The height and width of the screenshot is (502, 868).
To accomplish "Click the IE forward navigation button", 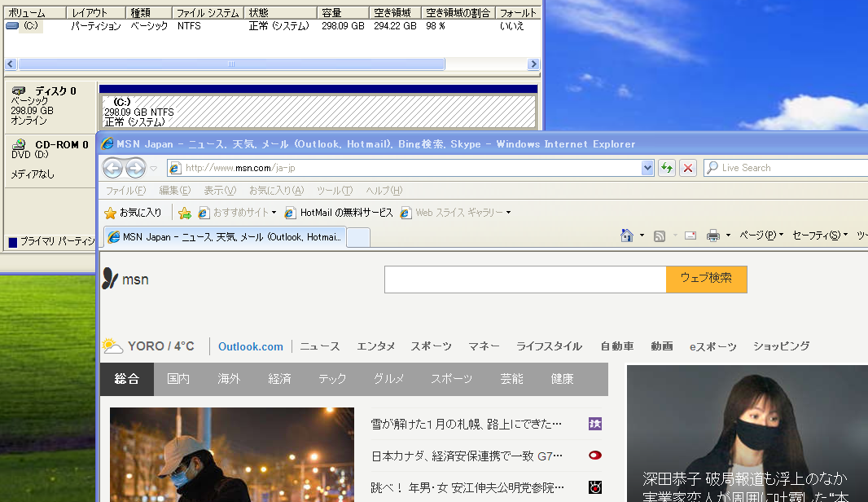I will (134, 169).
